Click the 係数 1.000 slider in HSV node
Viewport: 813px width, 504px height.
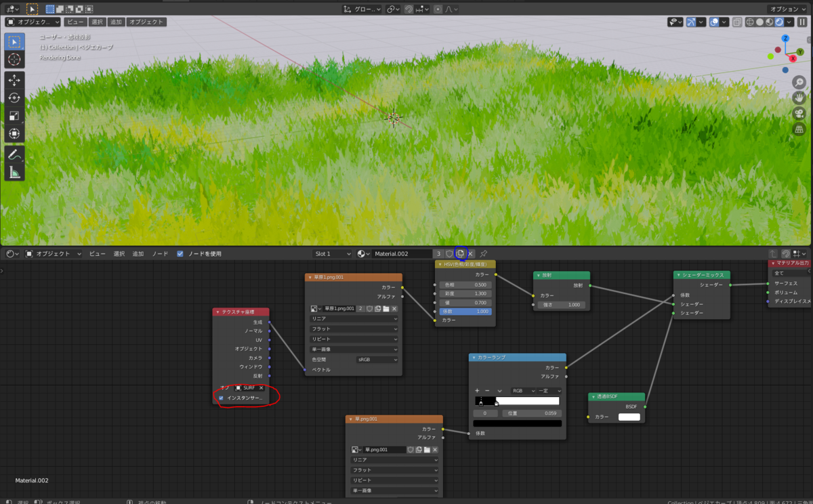tap(465, 311)
